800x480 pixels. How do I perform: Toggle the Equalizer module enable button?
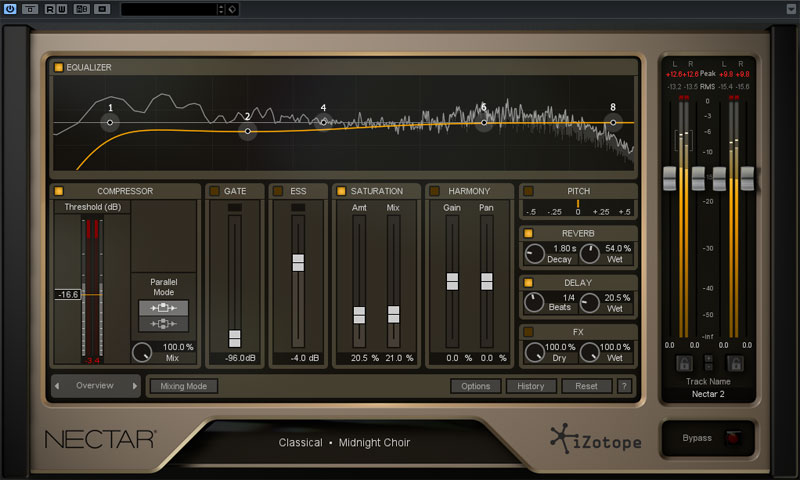59,67
